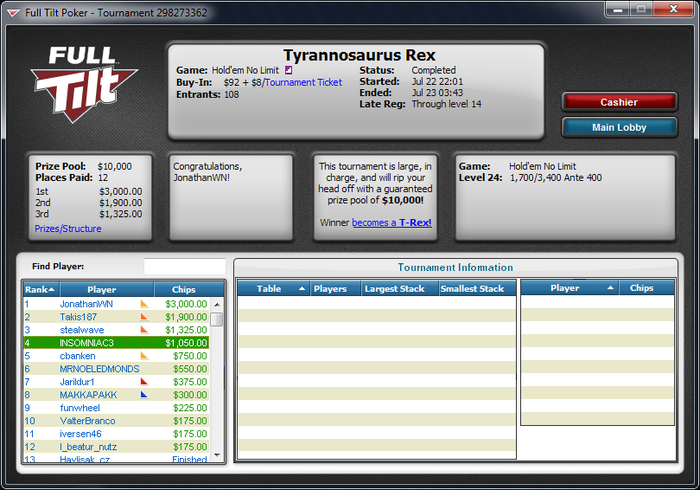Sort the right panel by Player column
The width and height of the screenshot is (700, 490).
tap(570, 288)
